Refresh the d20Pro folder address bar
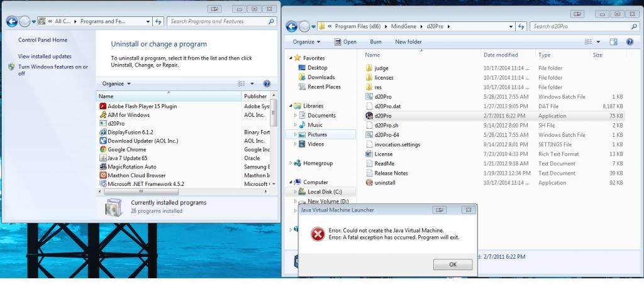644x294 pixels. click(x=521, y=26)
